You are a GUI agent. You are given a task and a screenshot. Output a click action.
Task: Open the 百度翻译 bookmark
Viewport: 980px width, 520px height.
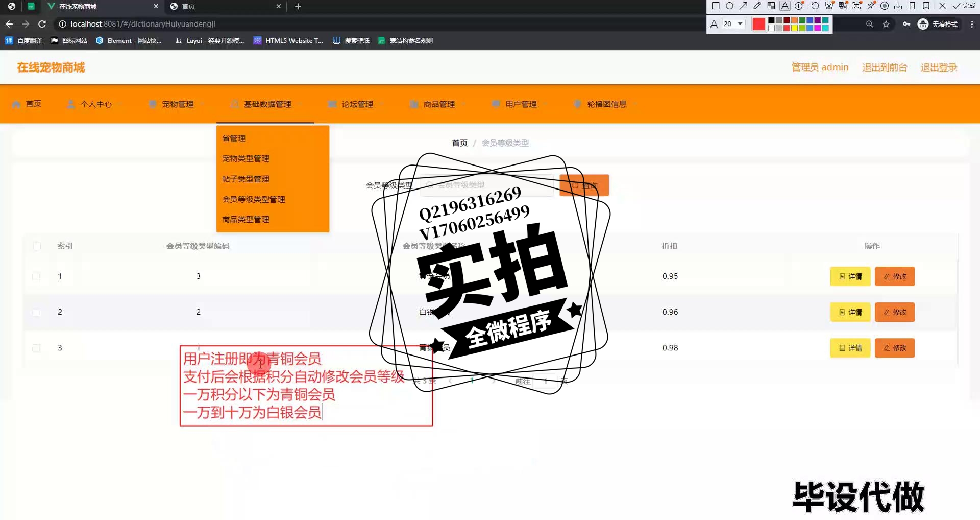(24, 40)
